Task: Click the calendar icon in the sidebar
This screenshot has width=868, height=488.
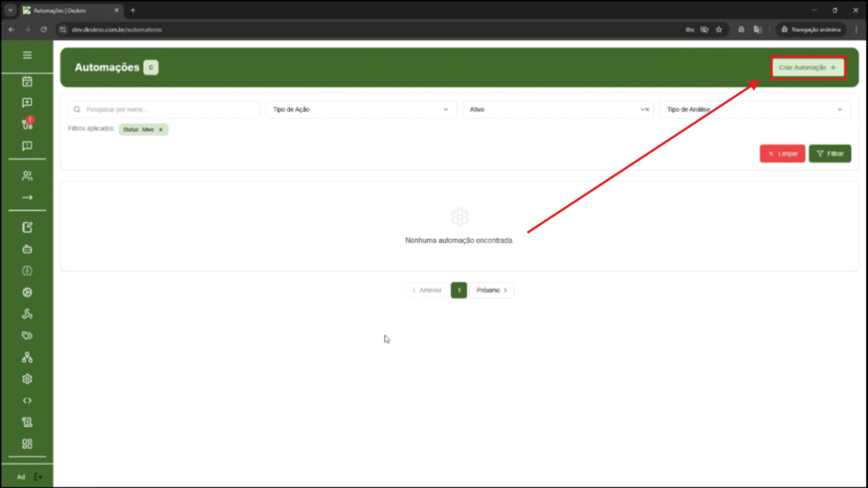Action: [27, 81]
